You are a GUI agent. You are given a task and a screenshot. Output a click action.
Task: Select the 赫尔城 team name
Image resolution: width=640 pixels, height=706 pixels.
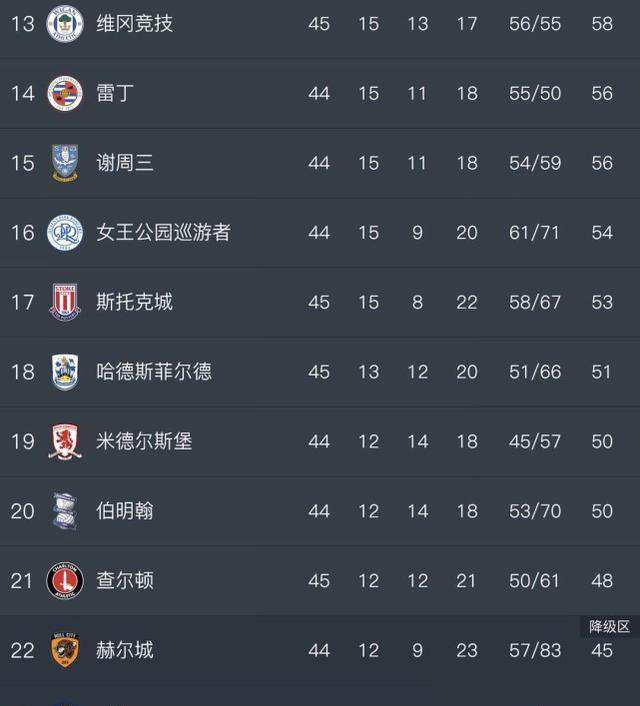pyautogui.click(x=125, y=650)
